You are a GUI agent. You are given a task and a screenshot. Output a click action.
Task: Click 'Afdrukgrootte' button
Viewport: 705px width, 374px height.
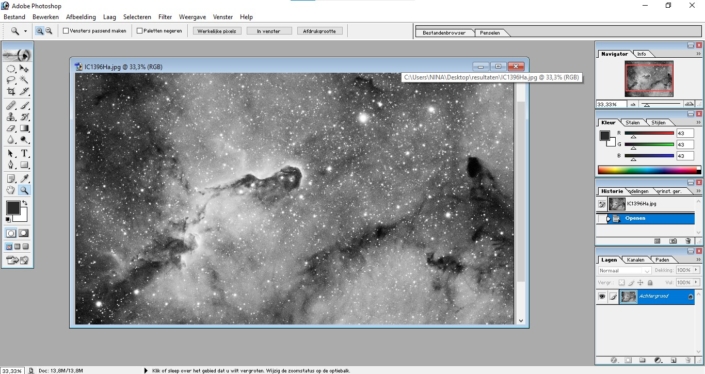[x=319, y=31]
